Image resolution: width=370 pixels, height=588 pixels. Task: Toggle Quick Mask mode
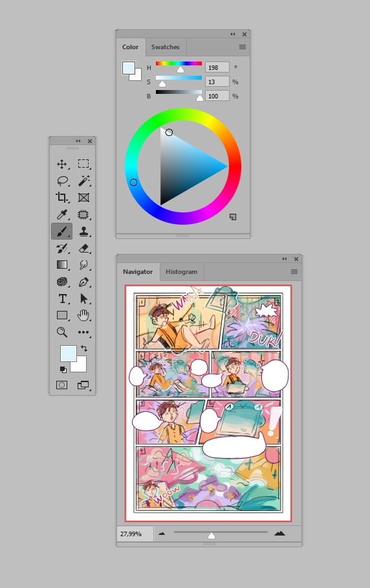pos(62,385)
